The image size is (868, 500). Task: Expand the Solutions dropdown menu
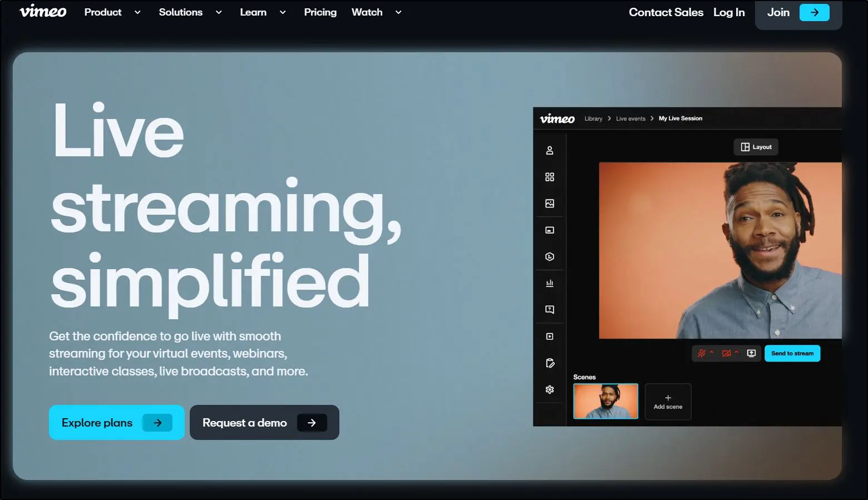pos(190,12)
